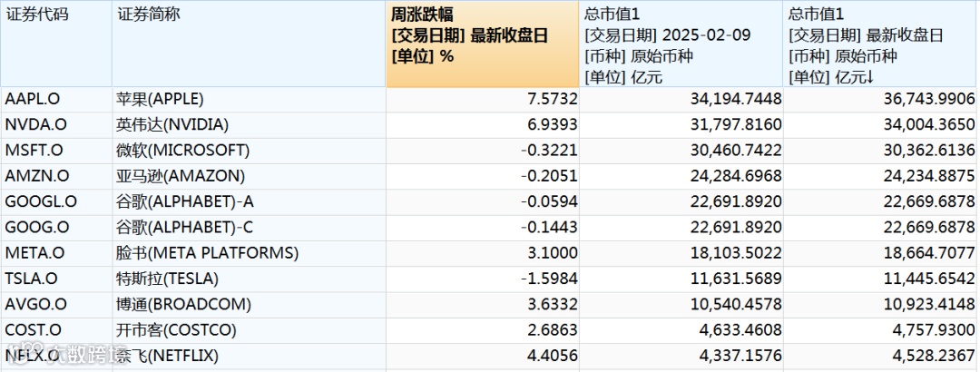Click 22,691.8920 in the GOOG.O row

tap(681, 228)
